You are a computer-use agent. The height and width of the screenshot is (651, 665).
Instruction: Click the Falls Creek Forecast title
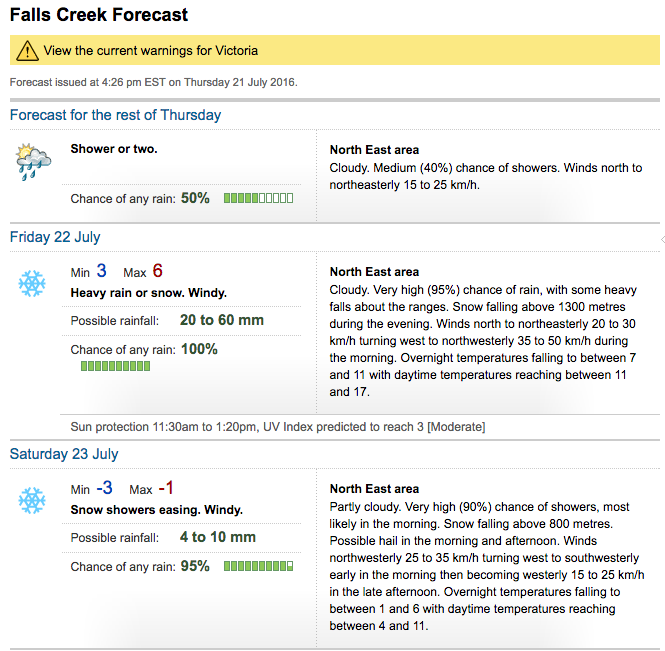(x=99, y=15)
